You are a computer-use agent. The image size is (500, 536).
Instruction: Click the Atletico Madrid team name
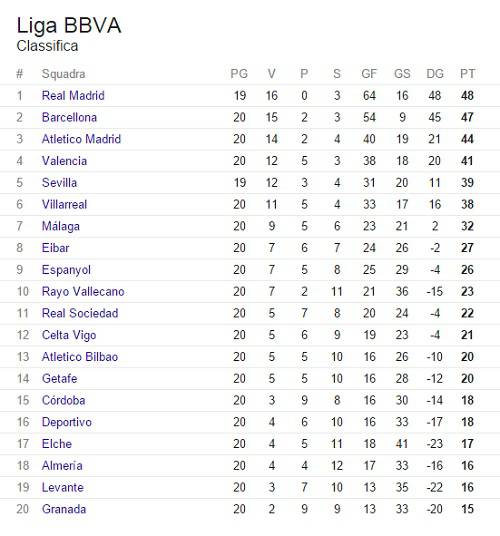coord(81,139)
